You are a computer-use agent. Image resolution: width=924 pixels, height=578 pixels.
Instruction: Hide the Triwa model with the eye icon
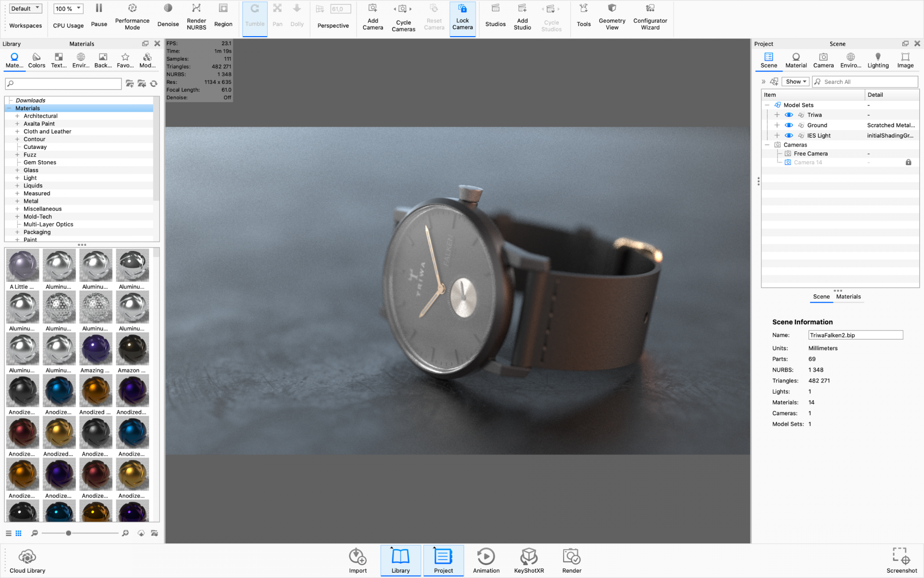pos(789,115)
